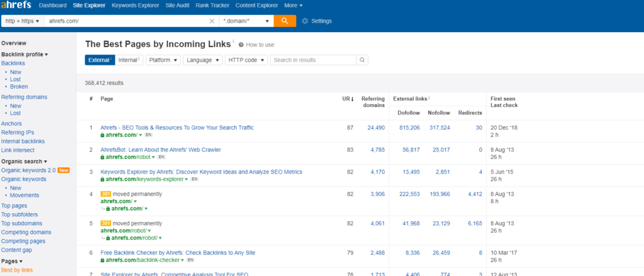The height and width of the screenshot is (276, 644).
Task: Open Internal backlinks in the sidebar
Action: [x=23, y=141]
